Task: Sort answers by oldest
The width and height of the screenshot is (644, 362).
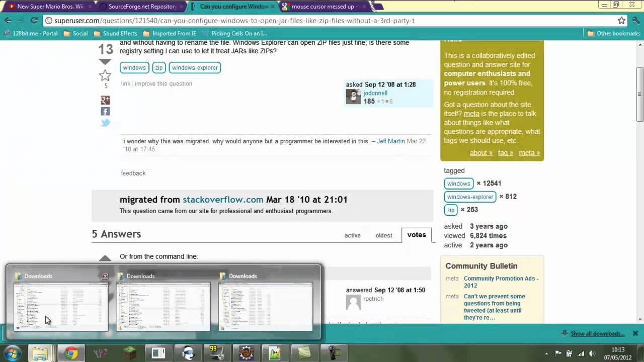Action: click(384, 235)
